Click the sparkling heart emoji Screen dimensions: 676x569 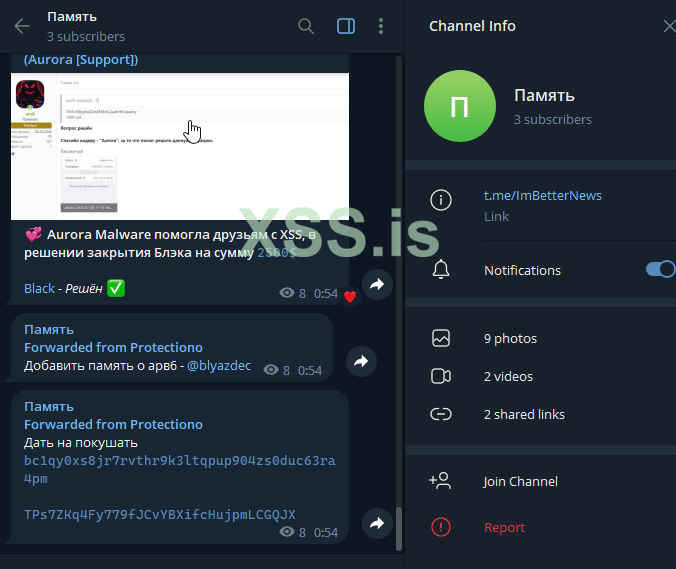pyautogui.click(x=33, y=234)
